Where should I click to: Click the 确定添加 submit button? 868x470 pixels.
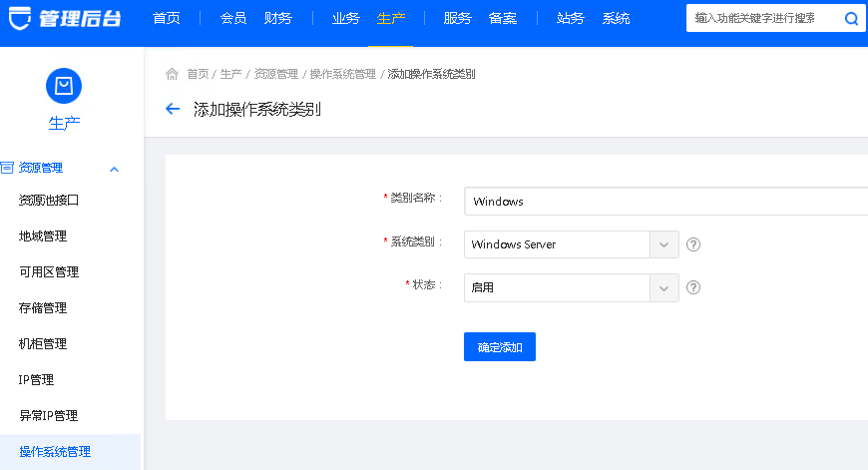(499, 347)
